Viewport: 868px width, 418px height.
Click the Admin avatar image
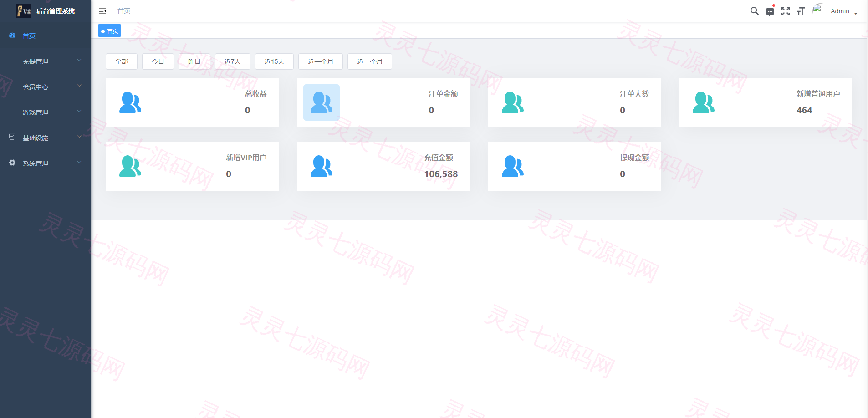pos(819,11)
